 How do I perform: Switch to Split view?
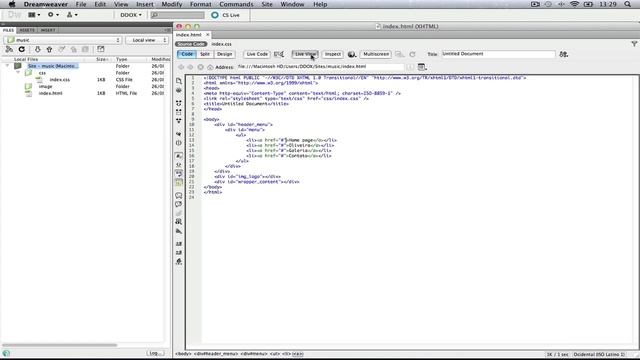[205, 54]
